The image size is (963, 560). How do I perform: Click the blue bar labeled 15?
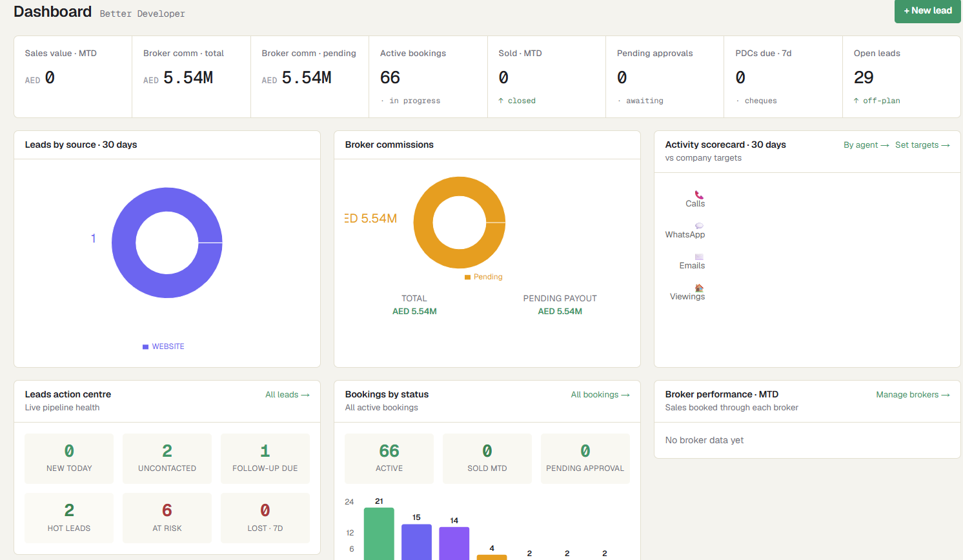click(x=416, y=542)
